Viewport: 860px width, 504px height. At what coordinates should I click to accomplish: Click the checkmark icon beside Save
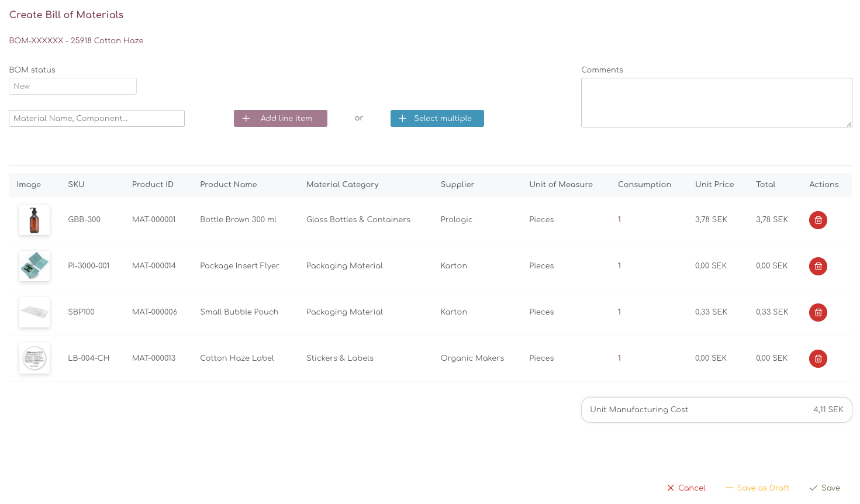[813, 488]
